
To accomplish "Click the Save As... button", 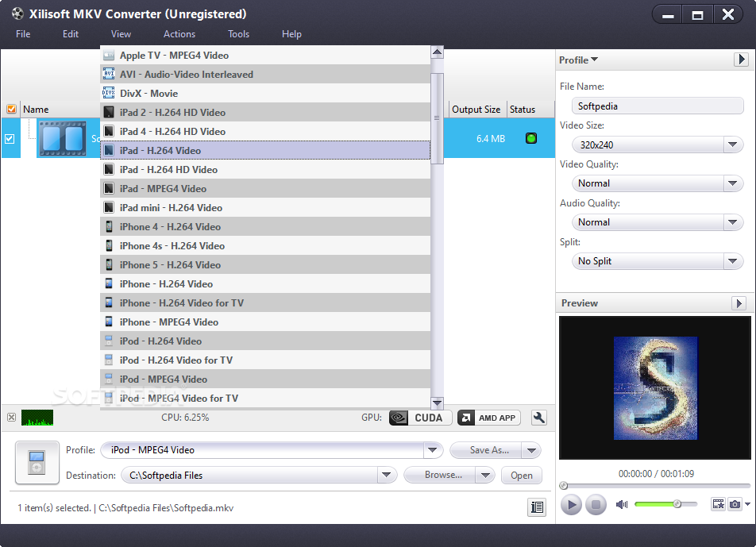I will (x=487, y=450).
